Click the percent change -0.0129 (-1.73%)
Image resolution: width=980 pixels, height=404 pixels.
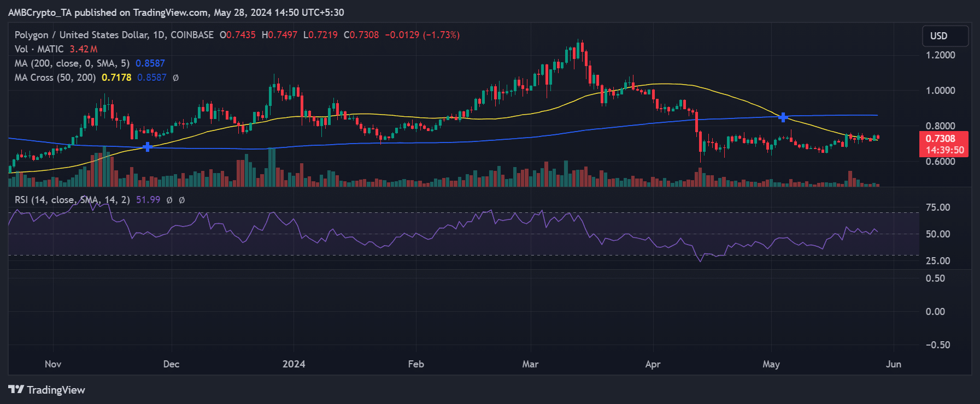[x=422, y=35]
